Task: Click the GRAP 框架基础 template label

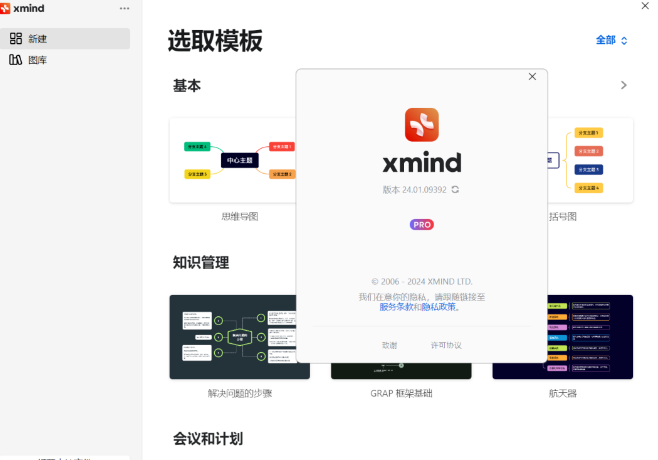Action: point(401,393)
